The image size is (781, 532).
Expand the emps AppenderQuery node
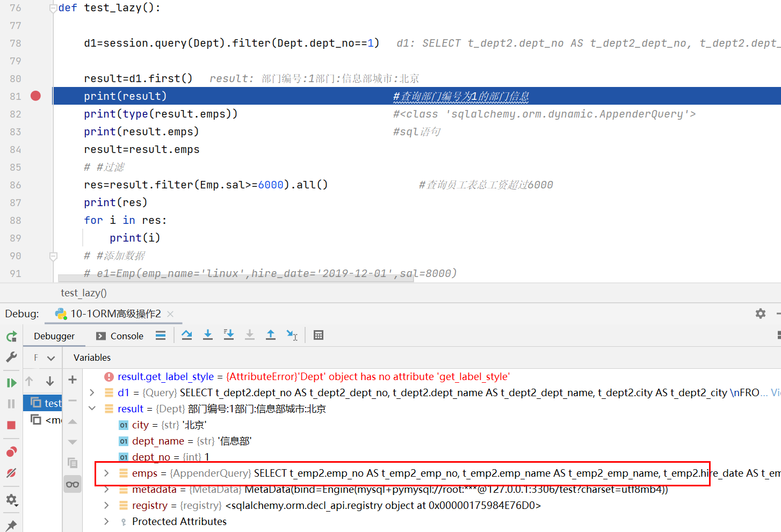point(106,473)
